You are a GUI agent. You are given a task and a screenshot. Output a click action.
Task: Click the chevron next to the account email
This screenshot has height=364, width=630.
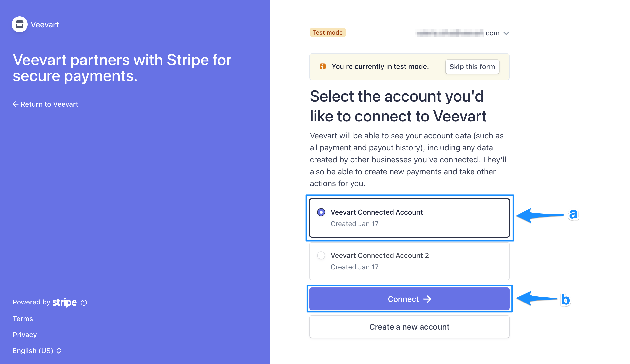(507, 33)
